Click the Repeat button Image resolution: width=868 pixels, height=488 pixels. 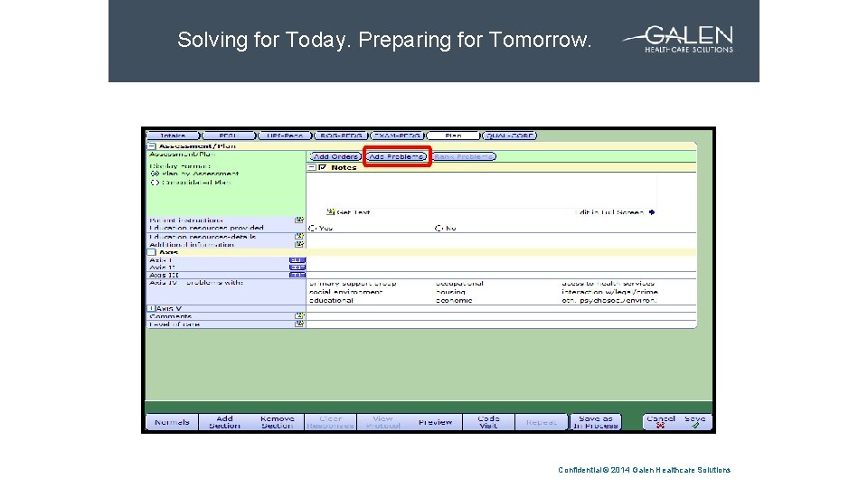click(x=542, y=422)
